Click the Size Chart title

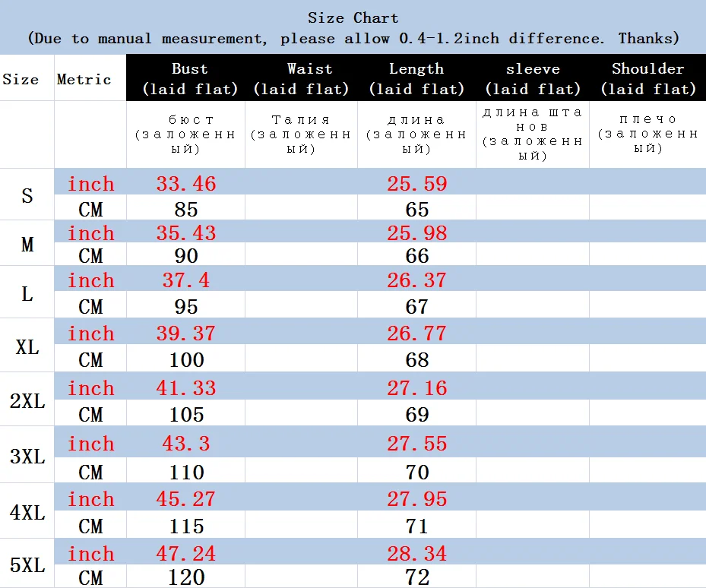point(353,18)
